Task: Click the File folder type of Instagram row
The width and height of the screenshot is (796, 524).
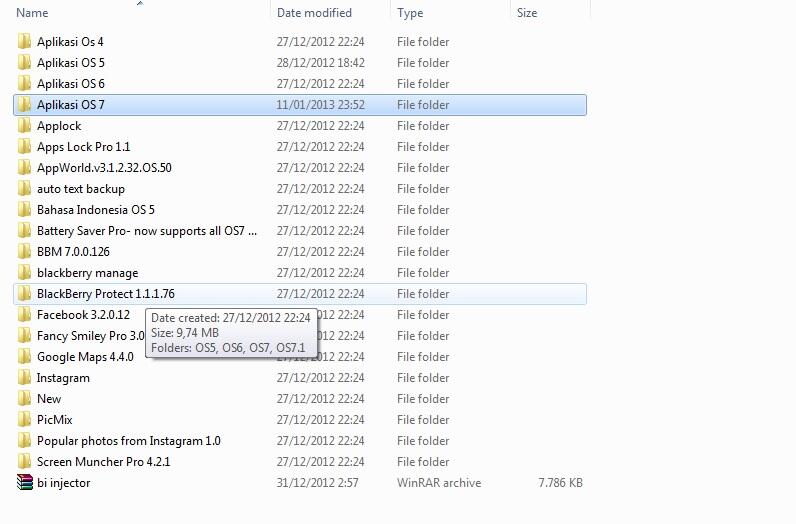Action: tap(423, 378)
